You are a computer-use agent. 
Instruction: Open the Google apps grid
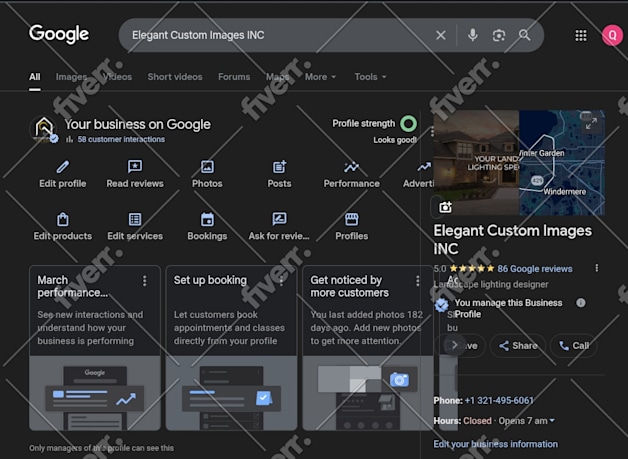click(581, 35)
